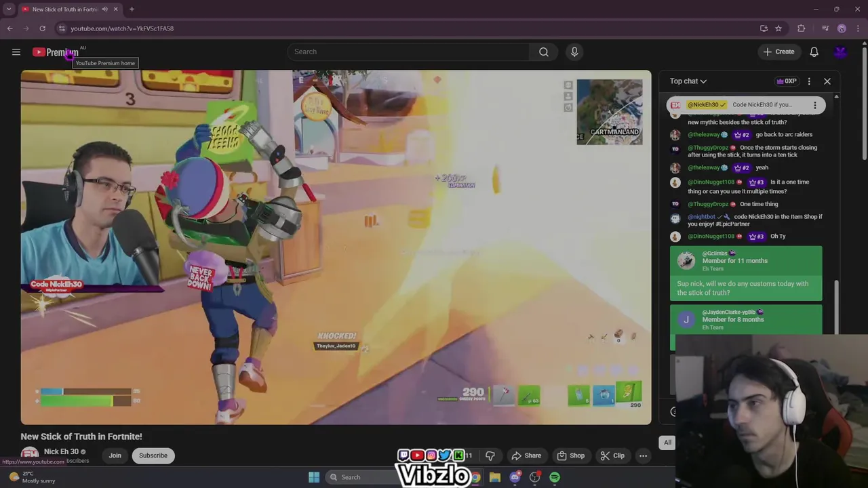
Task: Open the Windows Start menu
Action: coord(314,477)
